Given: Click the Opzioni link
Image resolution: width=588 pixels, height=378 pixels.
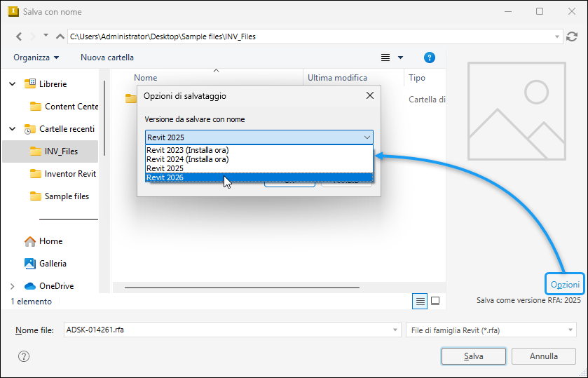Looking at the screenshot, I should pos(565,285).
